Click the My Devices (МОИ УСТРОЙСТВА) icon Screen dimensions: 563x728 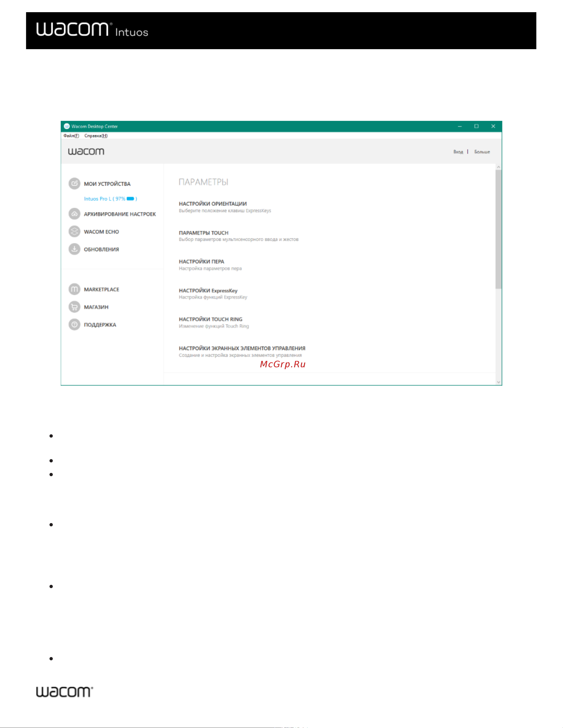[x=74, y=183]
